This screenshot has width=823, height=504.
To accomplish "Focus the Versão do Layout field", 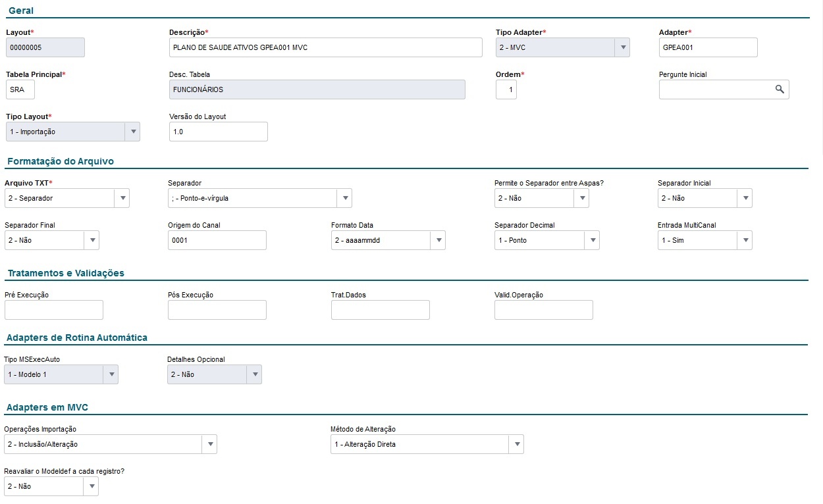I will click(x=218, y=132).
